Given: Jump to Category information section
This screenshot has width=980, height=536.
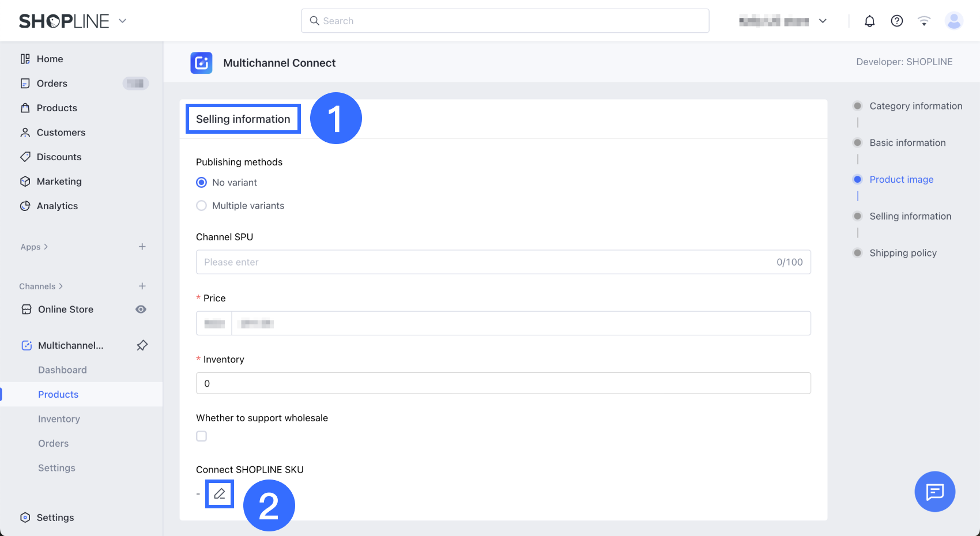Looking at the screenshot, I should pos(915,106).
